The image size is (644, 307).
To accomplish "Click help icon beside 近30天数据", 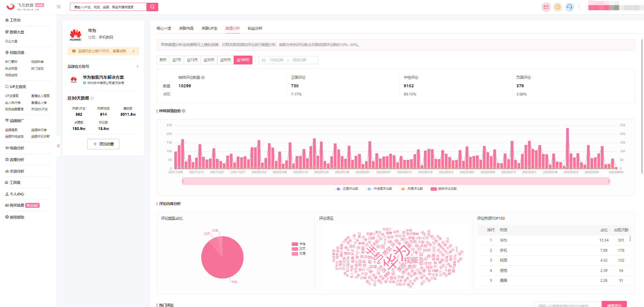I will point(92,98).
